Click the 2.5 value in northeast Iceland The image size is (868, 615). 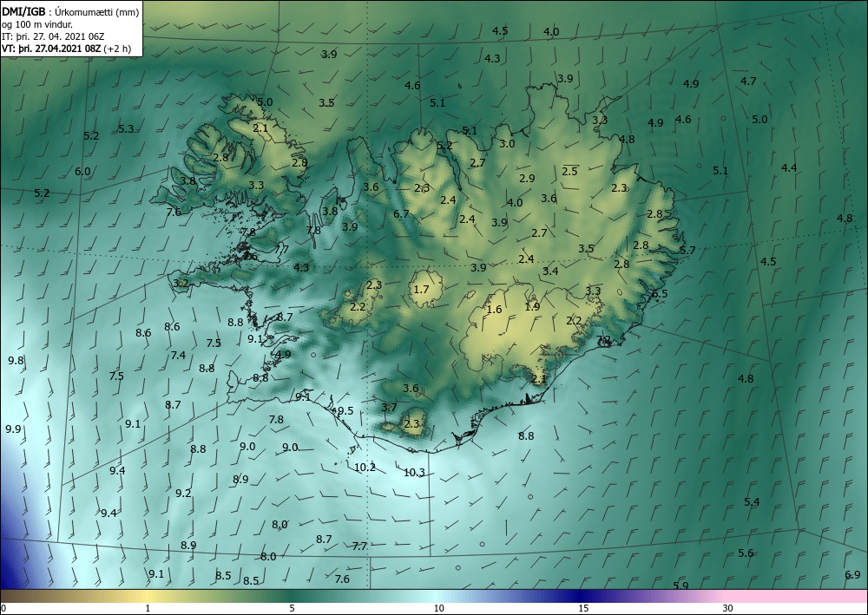(569, 171)
